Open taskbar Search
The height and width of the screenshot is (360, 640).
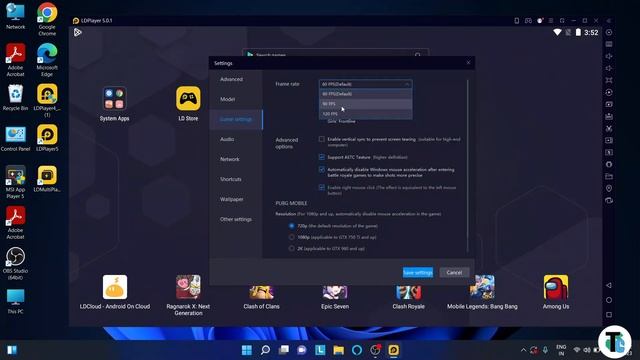(x=265, y=350)
